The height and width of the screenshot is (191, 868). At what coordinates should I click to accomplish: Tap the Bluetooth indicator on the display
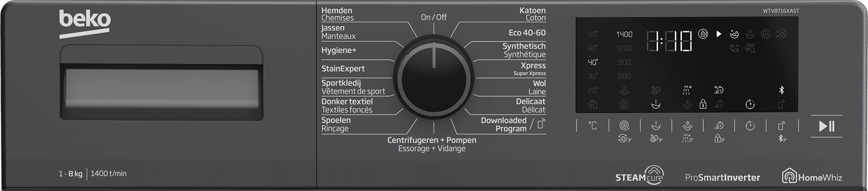[781, 90]
